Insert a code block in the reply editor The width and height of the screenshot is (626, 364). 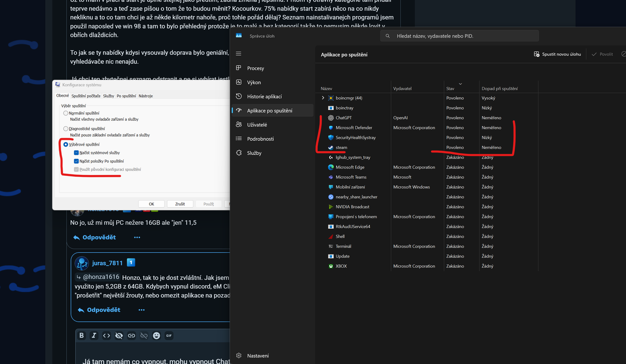(x=106, y=336)
